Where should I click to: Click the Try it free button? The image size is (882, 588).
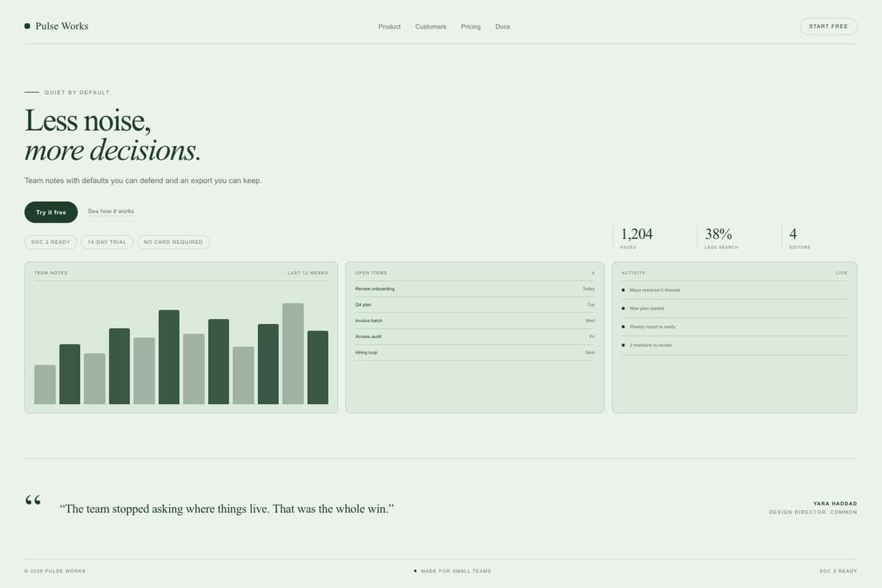[51, 212]
